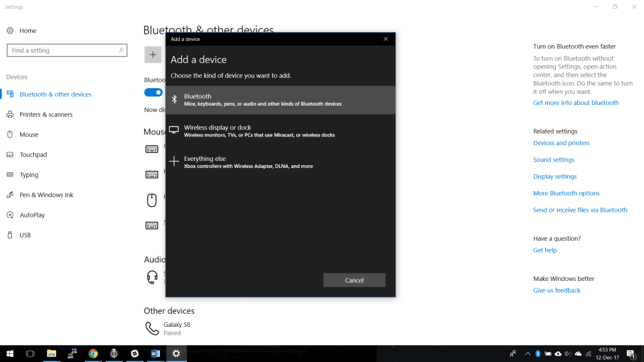Image resolution: width=644 pixels, height=362 pixels.
Task: Open Pen & Windows Ink settings
Action: tap(46, 195)
